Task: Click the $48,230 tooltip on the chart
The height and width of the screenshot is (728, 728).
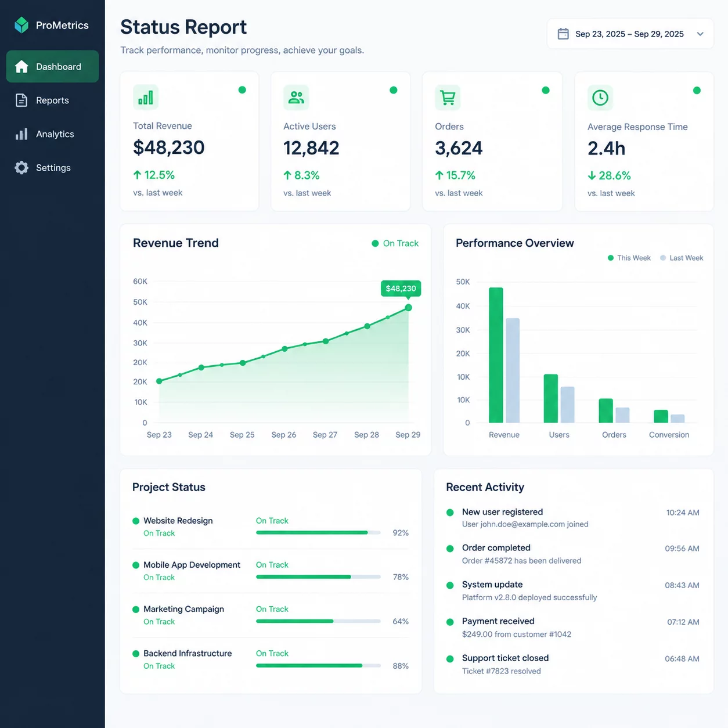Action: (401, 289)
